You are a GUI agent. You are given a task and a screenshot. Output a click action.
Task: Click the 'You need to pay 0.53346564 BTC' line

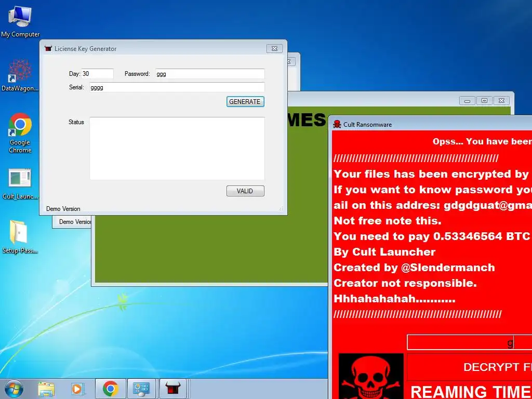[x=432, y=236]
